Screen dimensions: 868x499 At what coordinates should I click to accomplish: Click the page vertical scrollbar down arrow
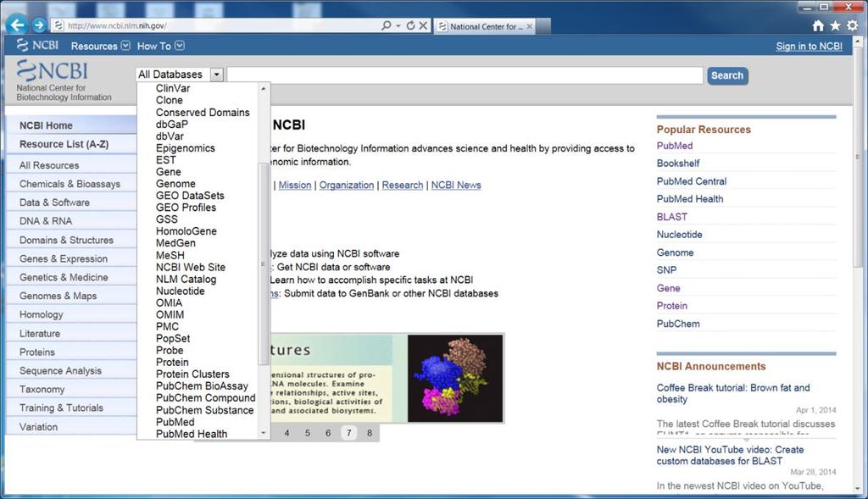pyautogui.click(x=858, y=489)
